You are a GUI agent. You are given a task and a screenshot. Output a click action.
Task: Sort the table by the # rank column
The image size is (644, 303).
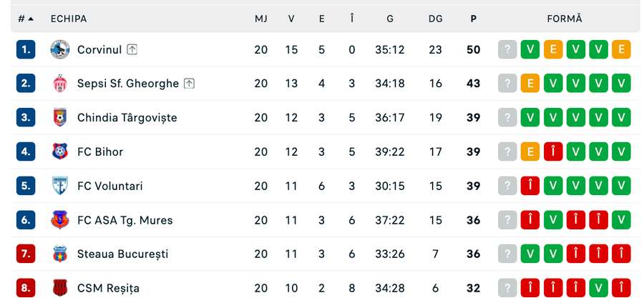26,19
